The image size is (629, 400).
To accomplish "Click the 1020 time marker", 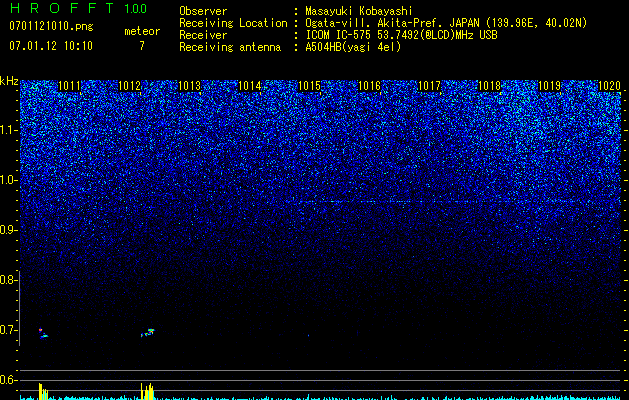I will pos(609,86).
